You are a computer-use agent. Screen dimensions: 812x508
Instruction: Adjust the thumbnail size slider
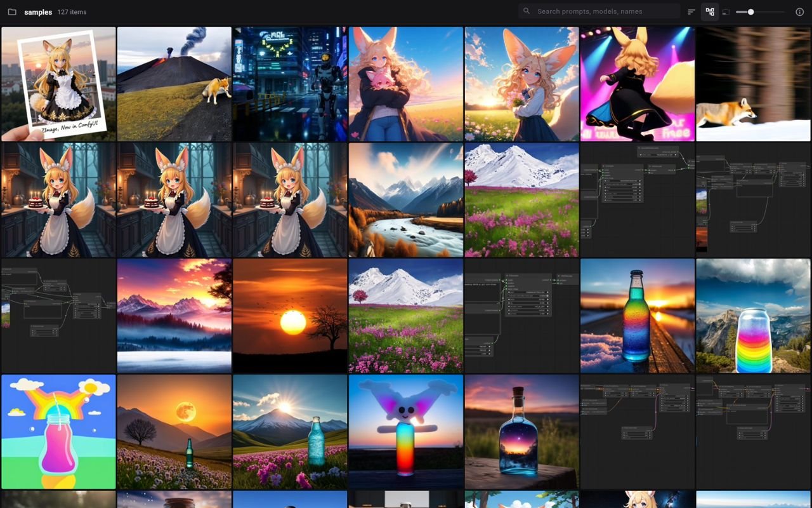(759, 12)
